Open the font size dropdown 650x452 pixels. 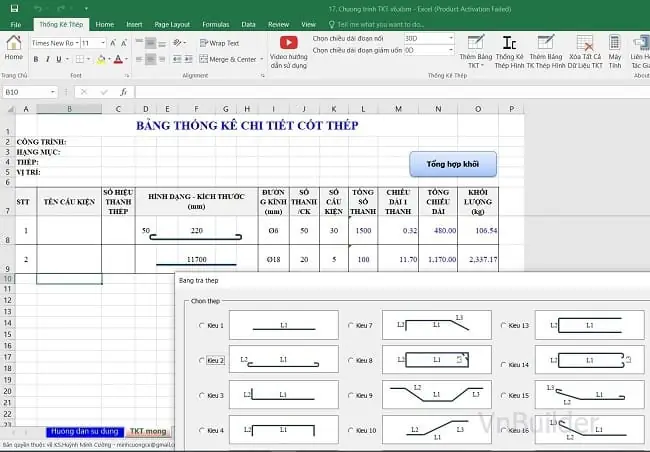coord(102,43)
